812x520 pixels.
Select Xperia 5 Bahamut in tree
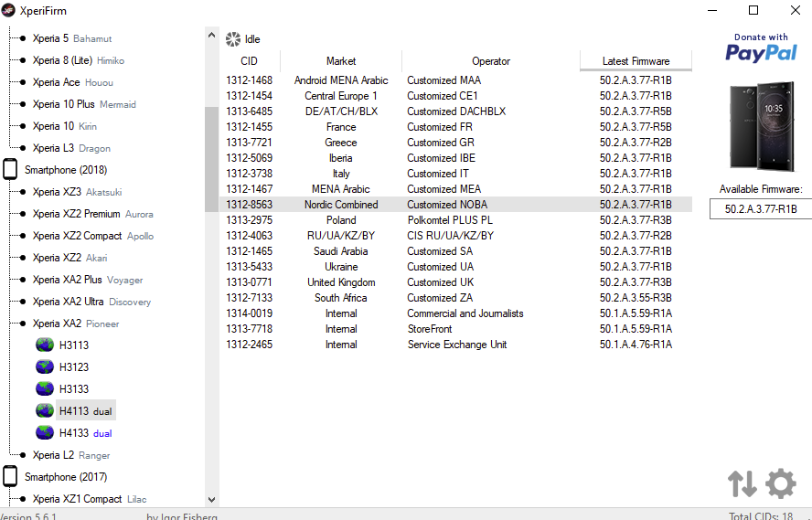point(72,38)
